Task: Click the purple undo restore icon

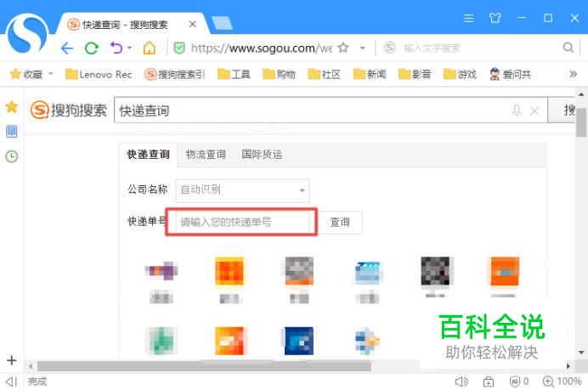Action: click(x=116, y=48)
